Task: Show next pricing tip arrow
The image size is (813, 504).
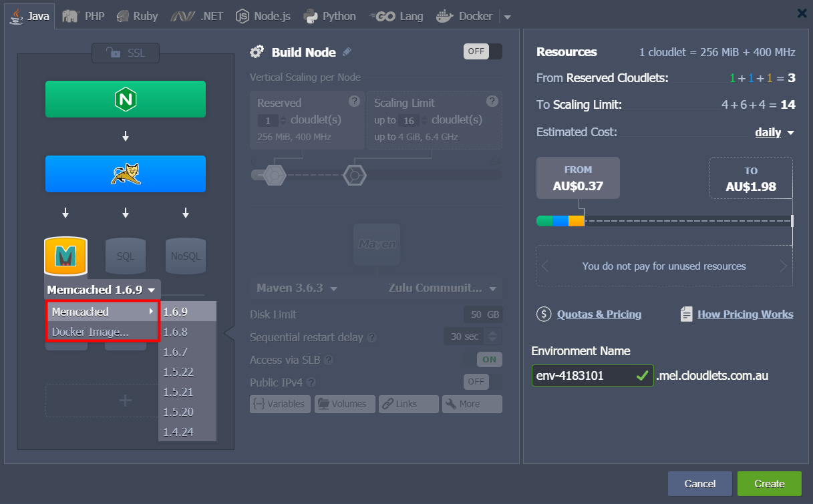Action: pyautogui.click(x=784, y=266)
